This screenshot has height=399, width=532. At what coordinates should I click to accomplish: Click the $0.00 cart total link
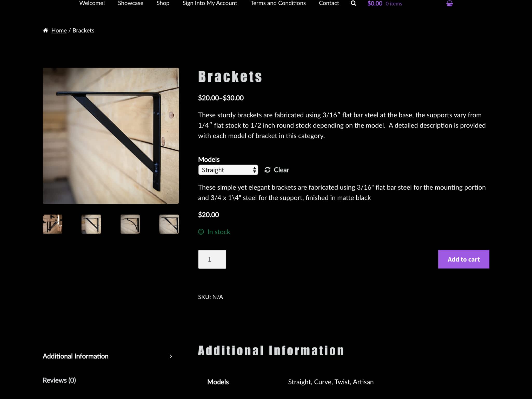pos(375,4)
